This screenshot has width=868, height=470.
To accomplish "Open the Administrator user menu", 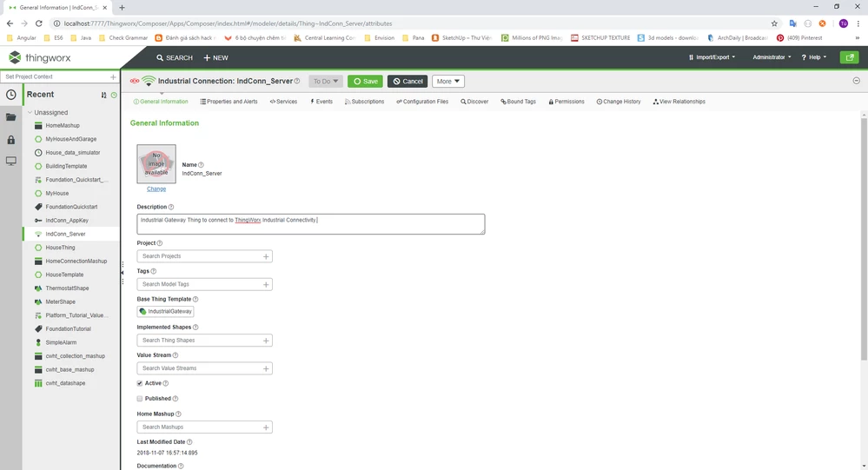I will 772,57.
